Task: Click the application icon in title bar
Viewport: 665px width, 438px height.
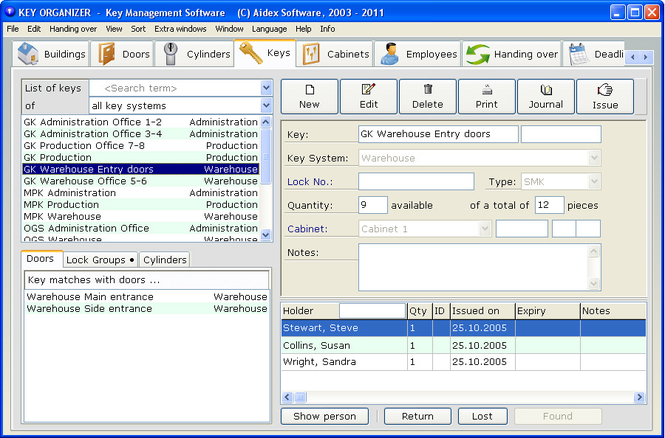Action: click(9, 12)
